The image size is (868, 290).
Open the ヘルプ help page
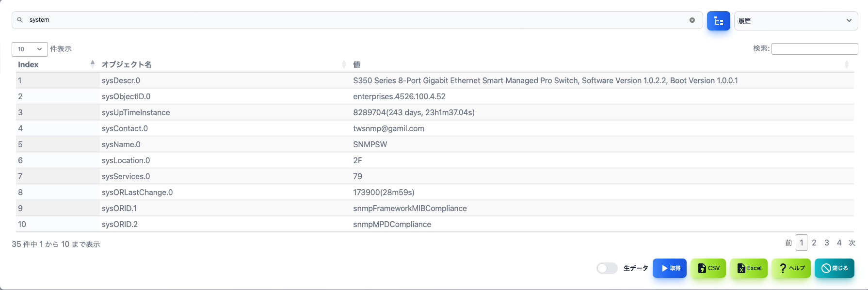pos(791,268)
